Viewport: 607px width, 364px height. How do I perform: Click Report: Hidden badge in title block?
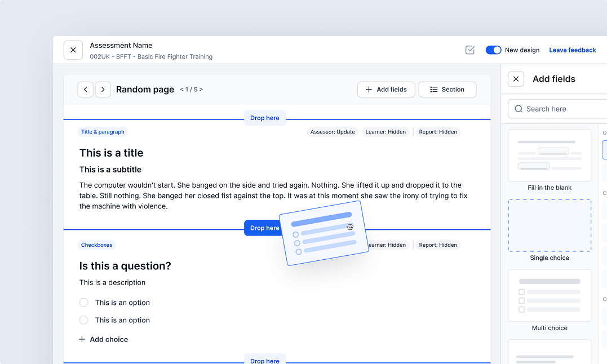pyautogui.click(x=438, y=132)
